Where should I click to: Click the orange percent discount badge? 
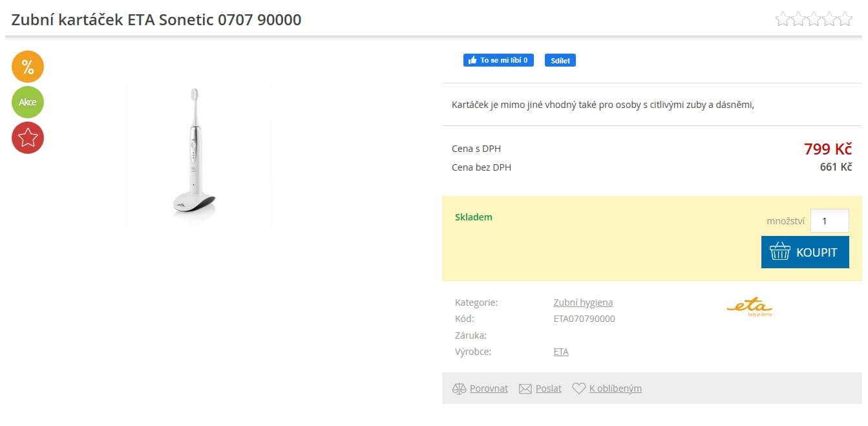pos(28,67)
